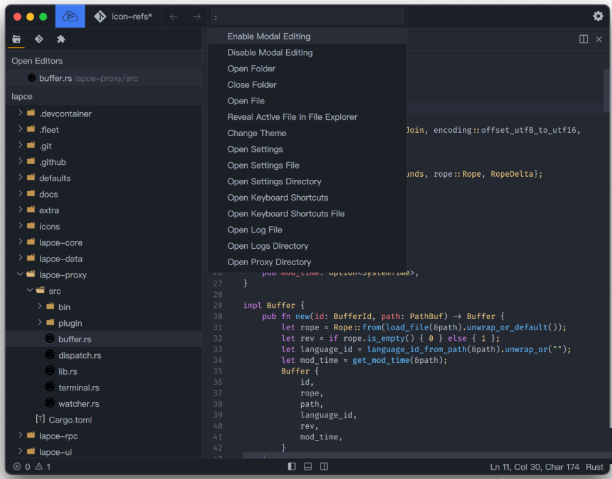612x479 pixels.
Task: Click the errors and warnings count
Action: point(32,467)
